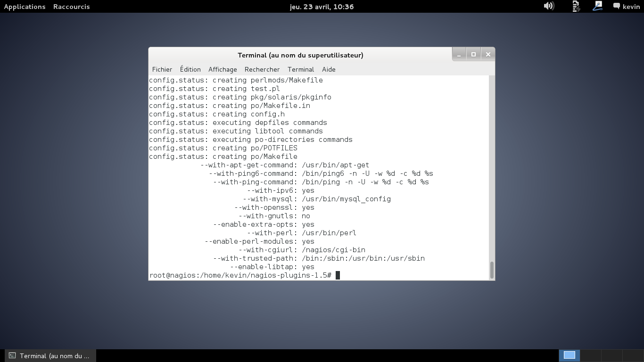Switch to the first highlighted workspace
Viewport: 644px width, 362px height.
pos(570,355)
